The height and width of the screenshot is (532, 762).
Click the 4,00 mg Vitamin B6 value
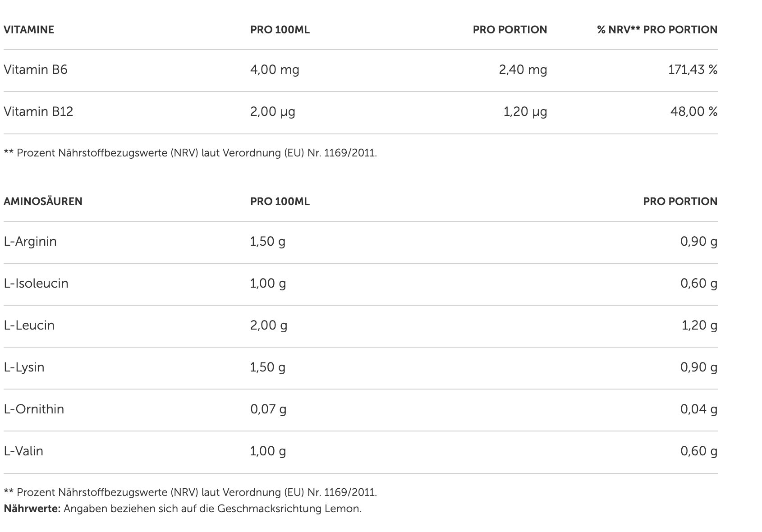click(x=275, y=69)
